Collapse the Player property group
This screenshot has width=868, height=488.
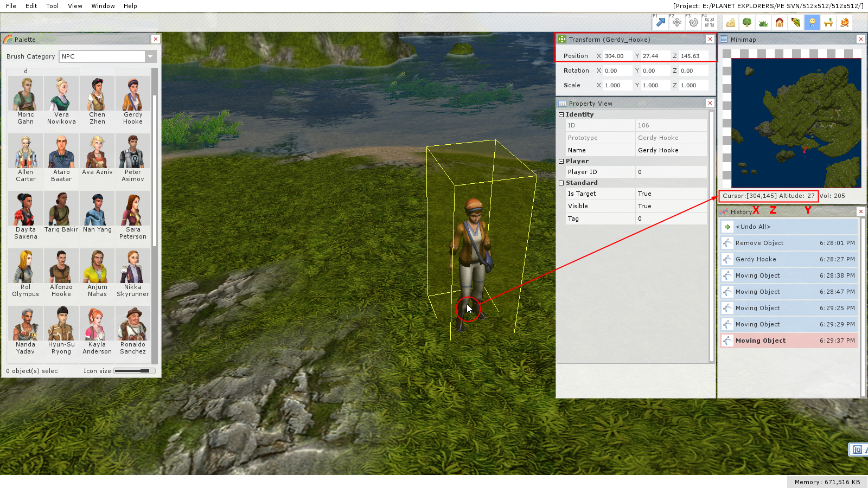(561, 161)
